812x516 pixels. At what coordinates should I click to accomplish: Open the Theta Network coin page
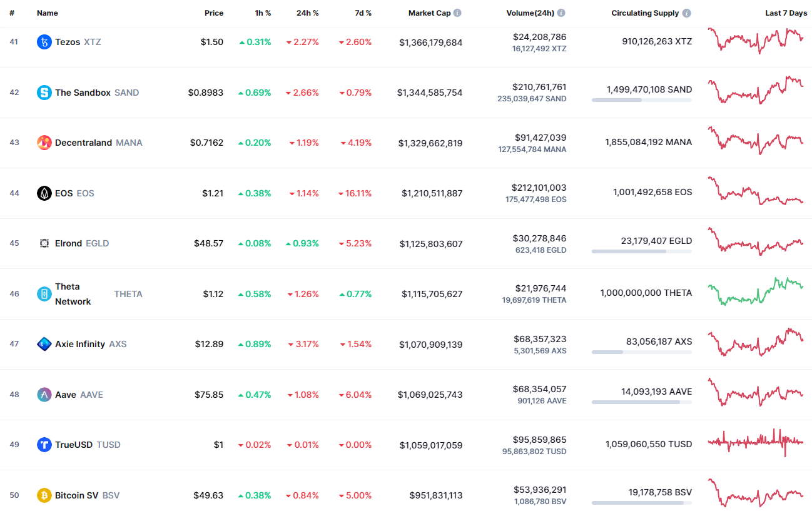point(89,294)
